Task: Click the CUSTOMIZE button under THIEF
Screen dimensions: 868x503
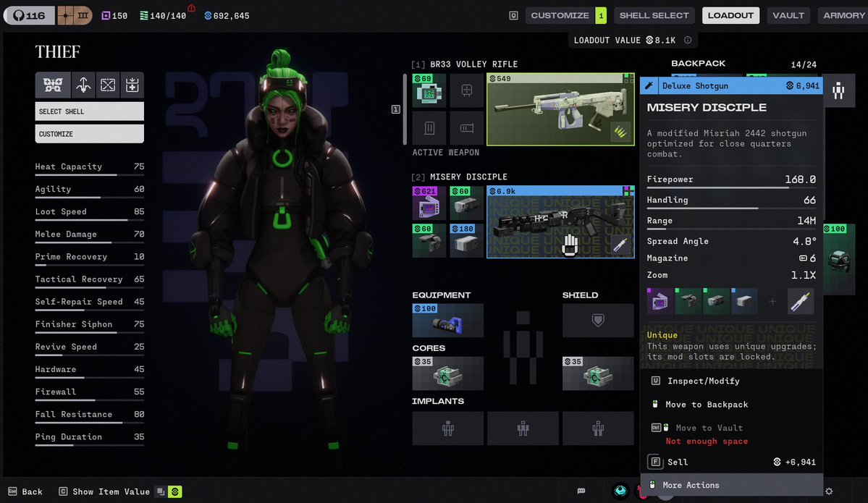Action: 90,134
